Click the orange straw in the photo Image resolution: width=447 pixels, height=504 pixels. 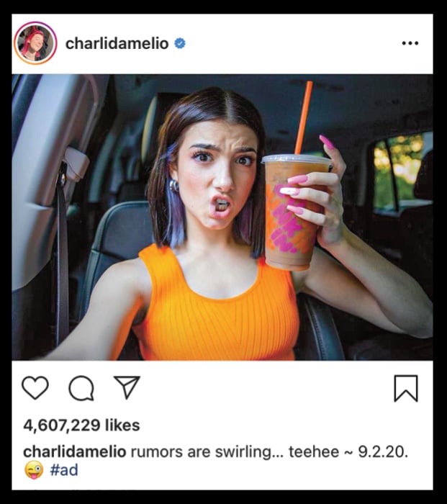tap(304, 117)
